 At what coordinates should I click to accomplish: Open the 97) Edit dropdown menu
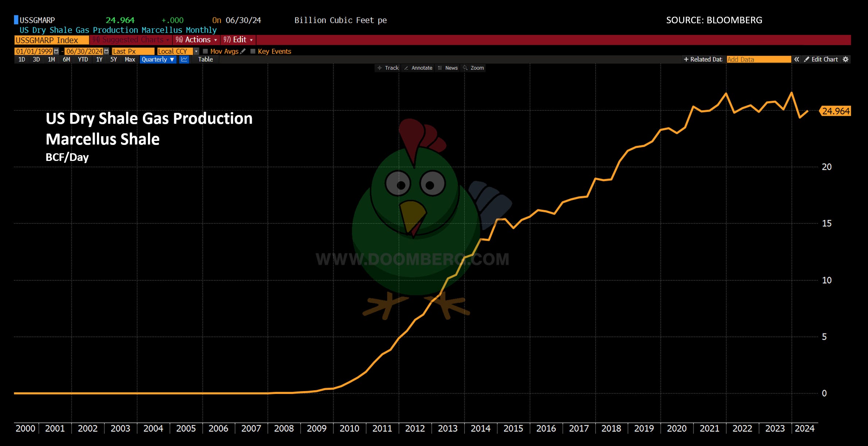(238, 40)
